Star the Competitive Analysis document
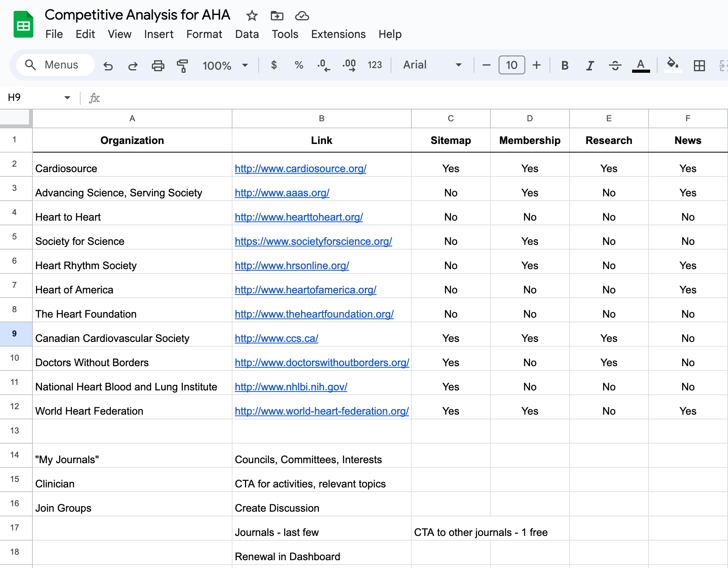The width and height of the screenshot is (728, 568). coord(252,16)
